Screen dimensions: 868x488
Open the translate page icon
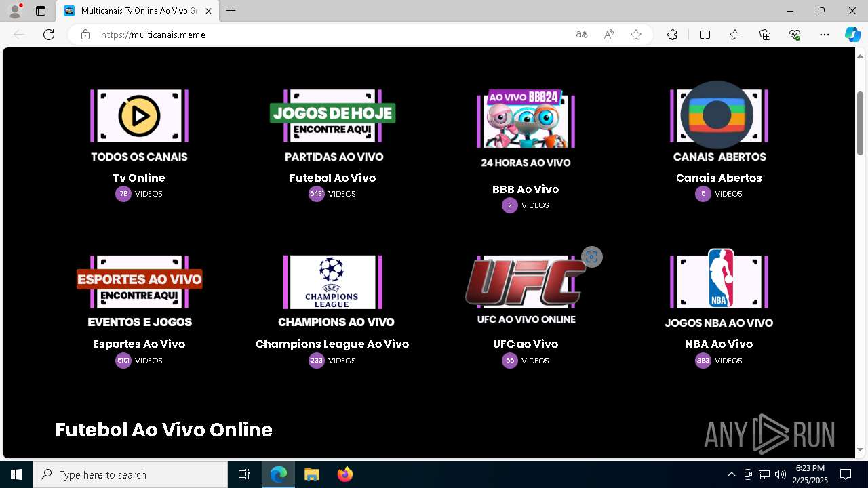coord(582,35)
